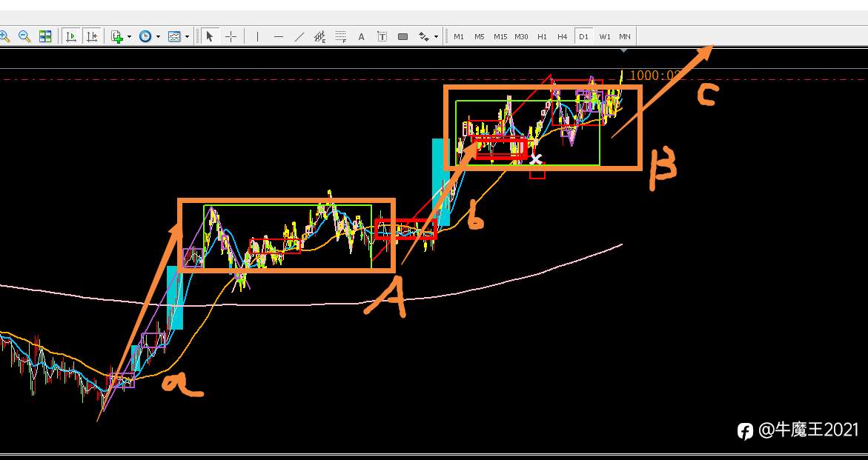The width and height of the screenshot is (868, 460).
Task: Select the Vertical Line drawing tool
Action: click(x=257, y=36)
